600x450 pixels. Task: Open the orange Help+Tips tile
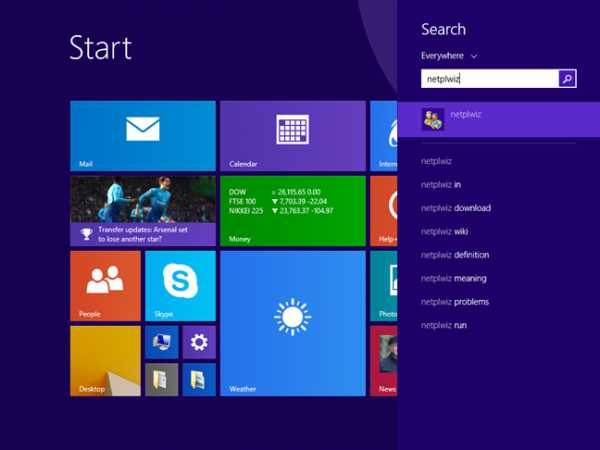tap(384, 211)
